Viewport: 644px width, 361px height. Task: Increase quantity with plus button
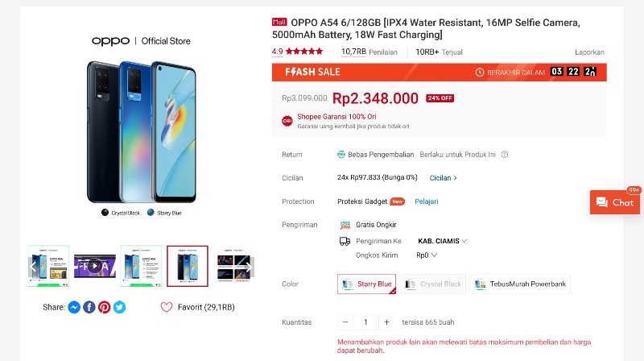click(386, 322)
